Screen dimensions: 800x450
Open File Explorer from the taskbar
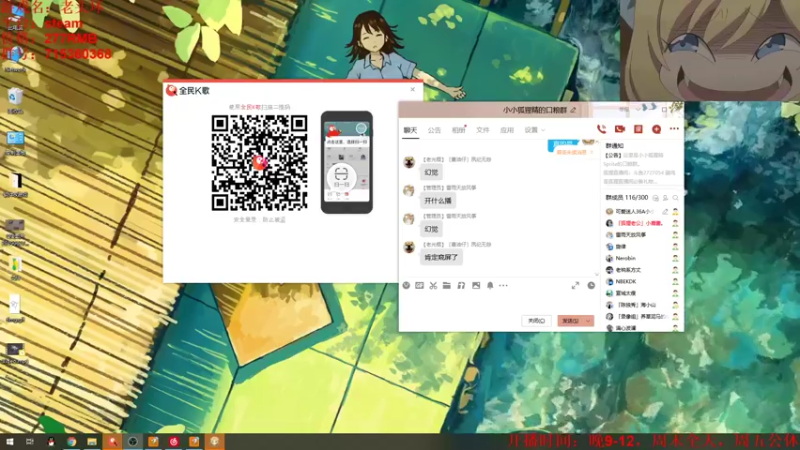(92, 442)
